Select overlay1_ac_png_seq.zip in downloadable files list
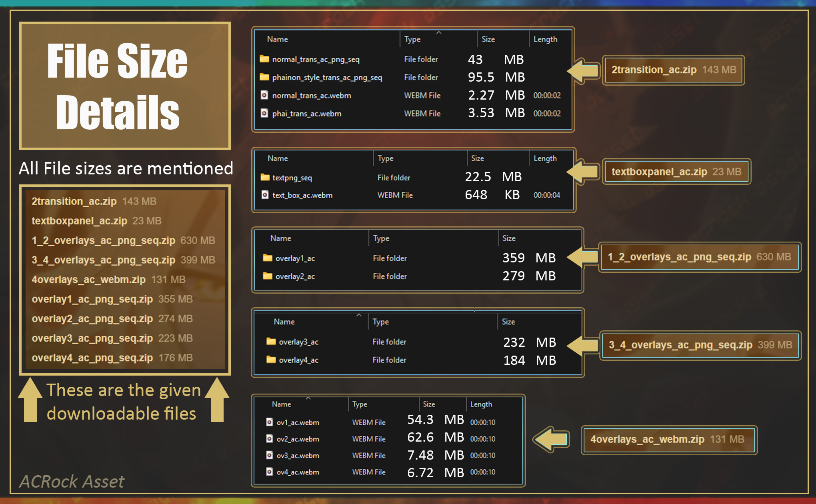Viewport: 816px width, 504px height. [112, 299]
